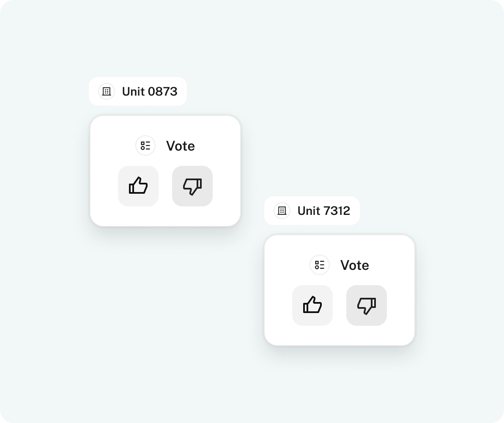This screenshot has height=423, width=504.
Task: Select the Unit 0873 tag pill
Action: (138, 91)
